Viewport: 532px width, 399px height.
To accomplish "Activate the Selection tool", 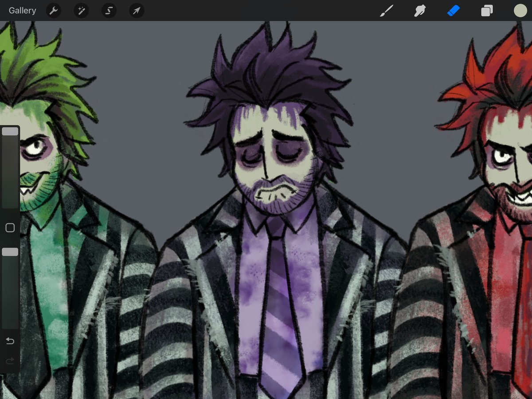I will coord(109,10).
